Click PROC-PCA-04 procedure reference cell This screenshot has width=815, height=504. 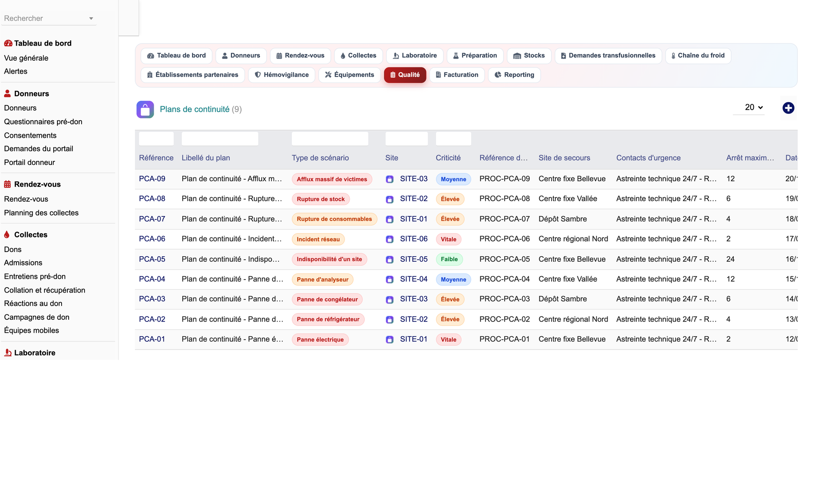(x=505, y=279)
